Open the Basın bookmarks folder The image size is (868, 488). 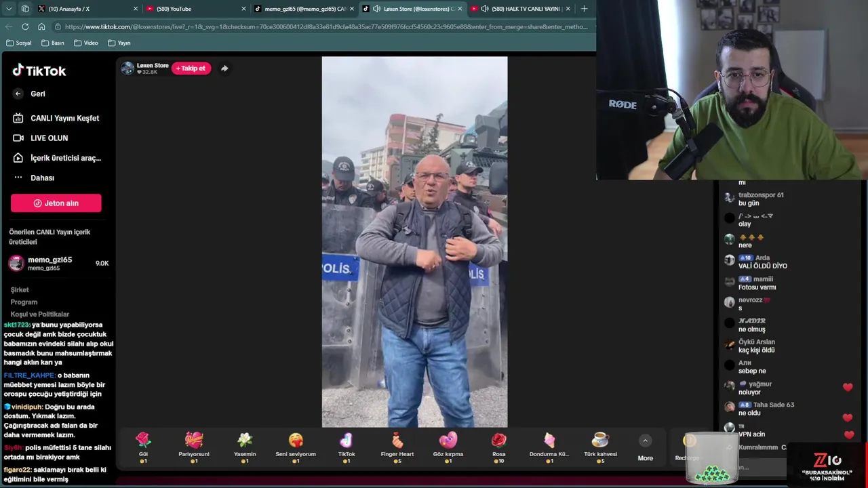(x=53, y=43)
